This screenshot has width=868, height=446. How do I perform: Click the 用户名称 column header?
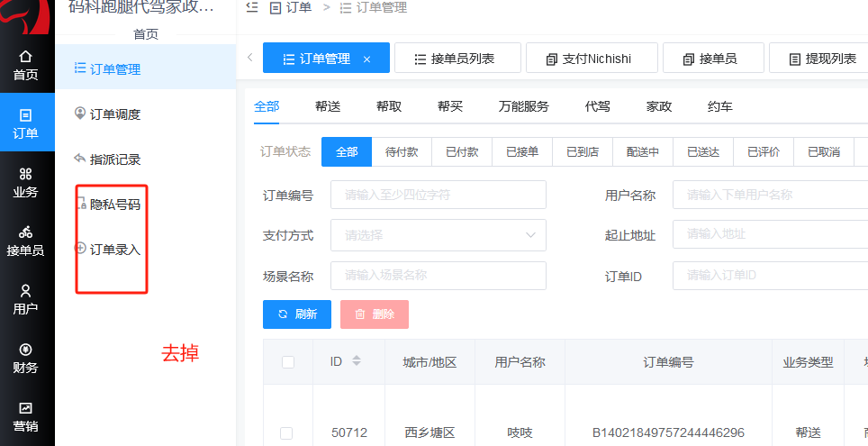click(x=520, y=362)
